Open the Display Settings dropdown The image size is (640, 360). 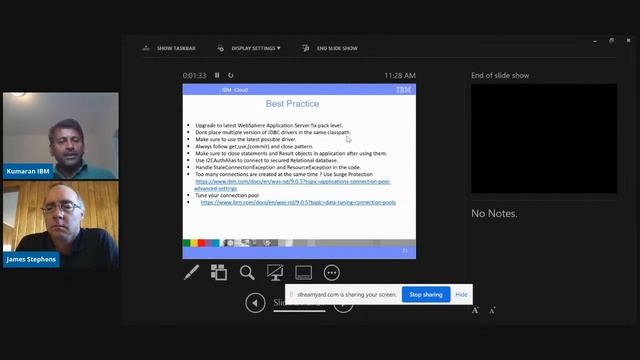click(249, 48)
